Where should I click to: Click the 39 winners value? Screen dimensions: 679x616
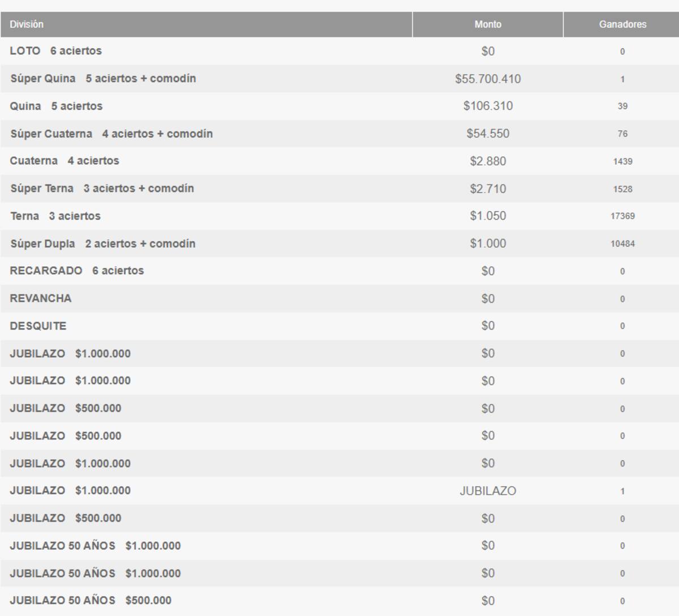pos(622,106)
